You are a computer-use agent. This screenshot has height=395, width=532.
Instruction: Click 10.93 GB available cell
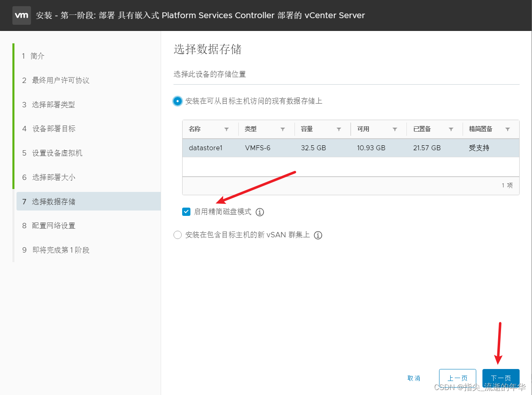(371, 148)
